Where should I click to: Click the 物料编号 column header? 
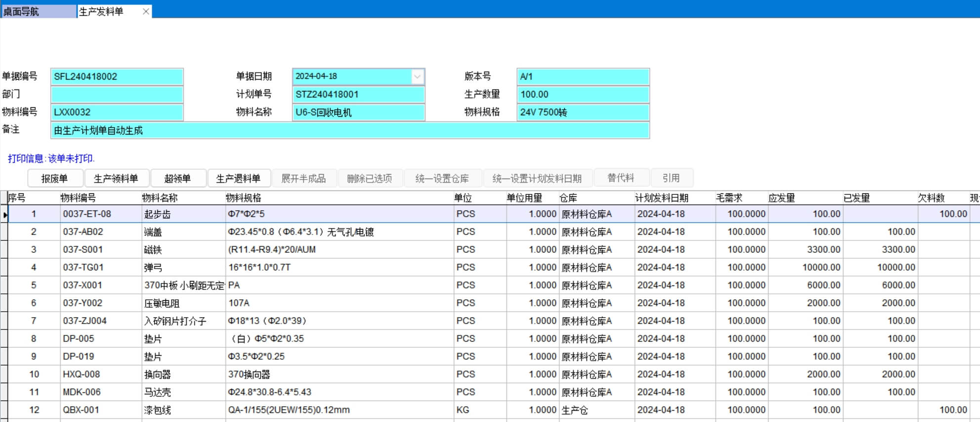[79, 198]
